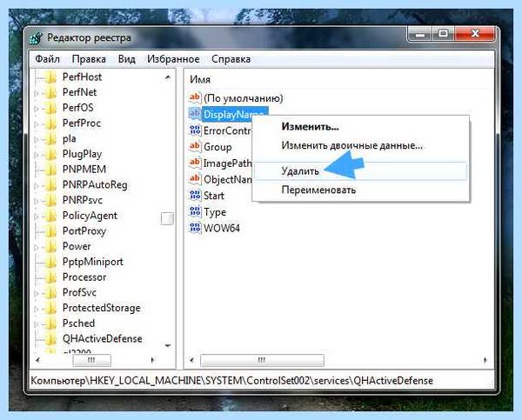
Task: Expand the PerfNet tree node
Action: tap(37, 93)
